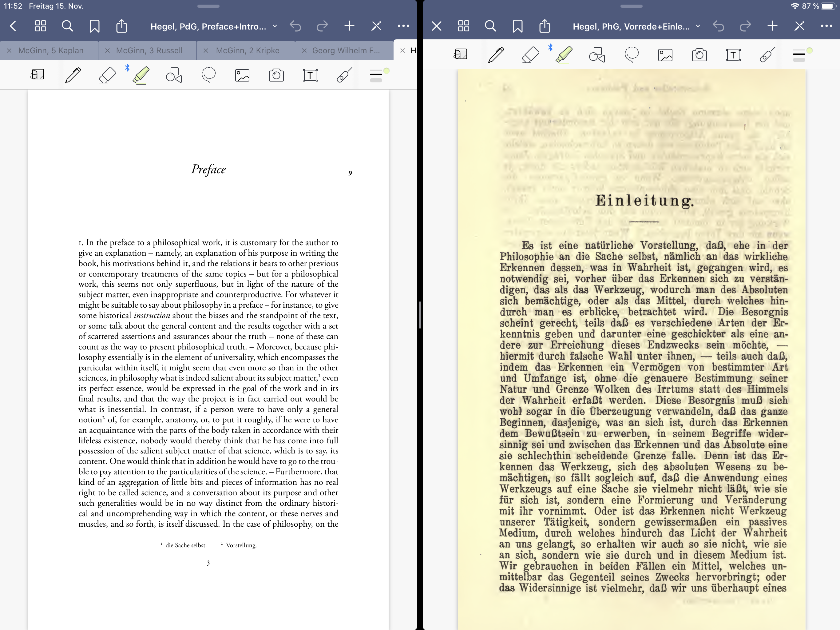Select the Pen tool in left window

(73, 75)
